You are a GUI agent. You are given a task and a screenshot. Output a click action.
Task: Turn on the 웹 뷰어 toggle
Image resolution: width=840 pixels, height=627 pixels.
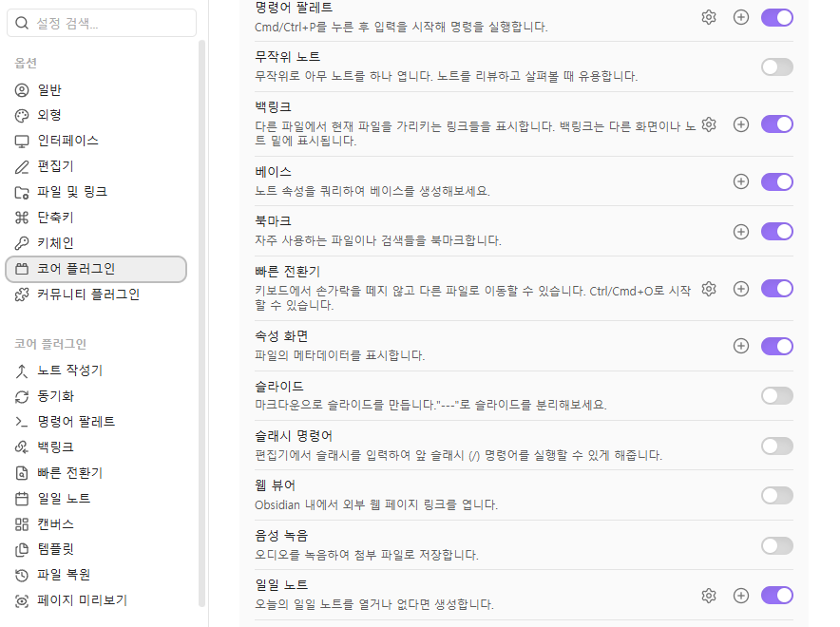point(776,495)
